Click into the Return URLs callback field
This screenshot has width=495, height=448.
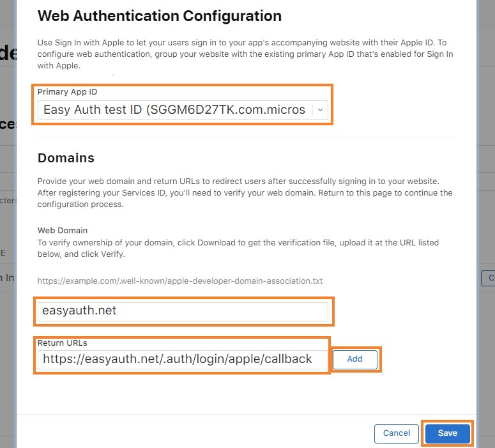click(x=183, y=360)
